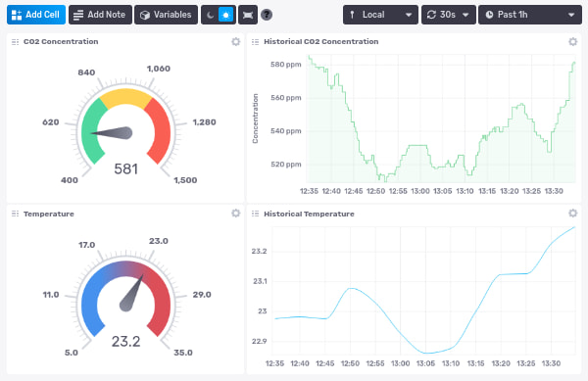The width and height of the screenshot is (588, 381).
Task: Grab the Historical Temperature cell drag handle
Action: (x=256, y=214)
